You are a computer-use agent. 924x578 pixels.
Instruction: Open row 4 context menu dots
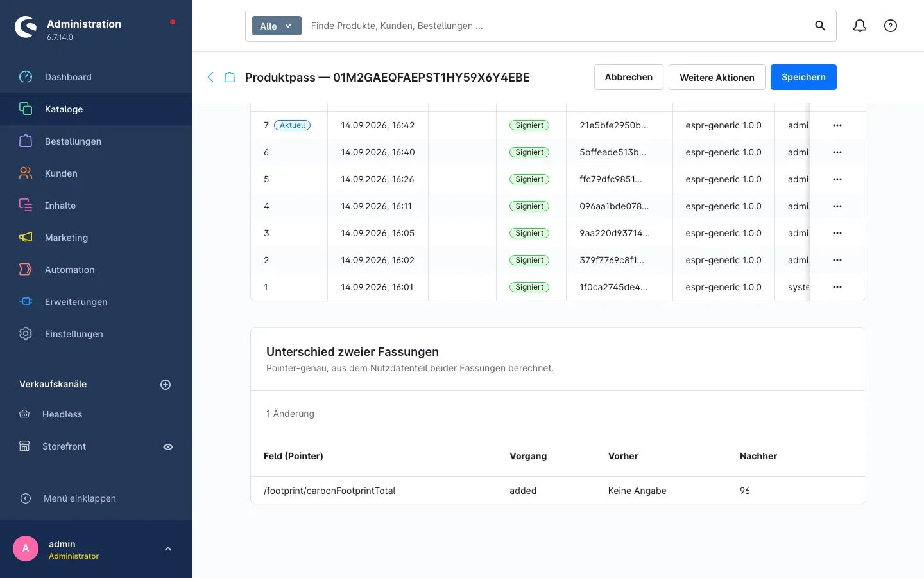[837, 206]
